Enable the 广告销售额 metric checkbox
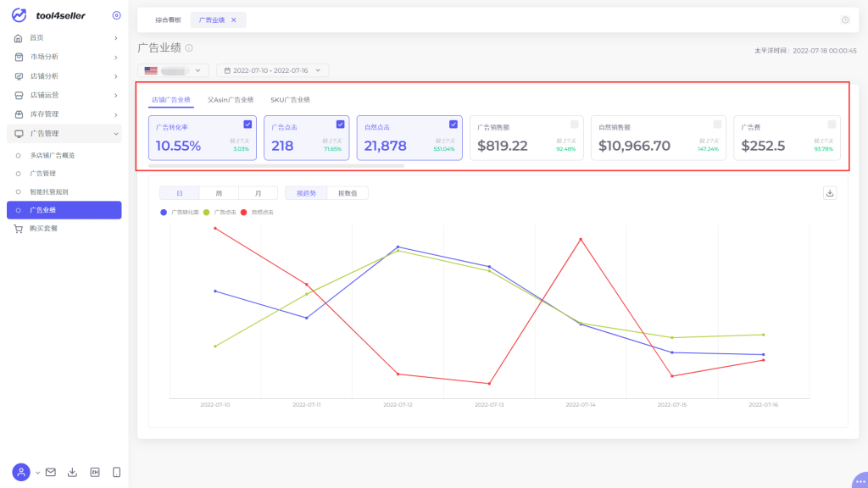The height and width of the screenshot is (488, 868). [x=575, y=124]
